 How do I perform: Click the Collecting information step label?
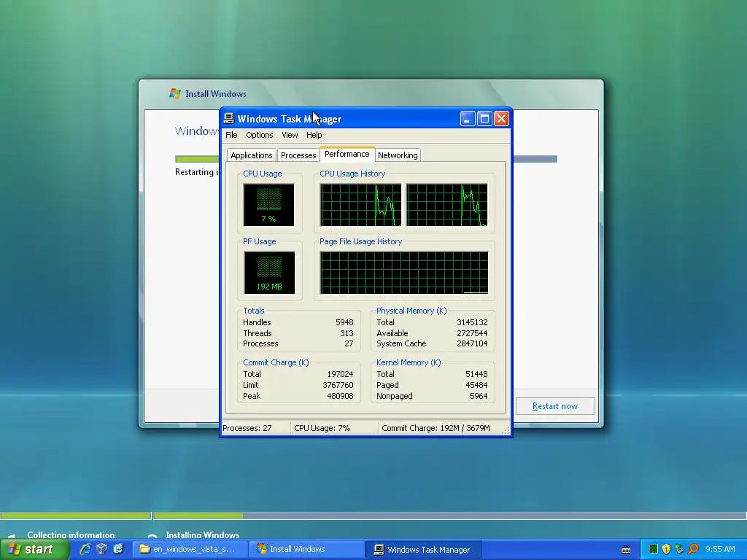point(71,534)
